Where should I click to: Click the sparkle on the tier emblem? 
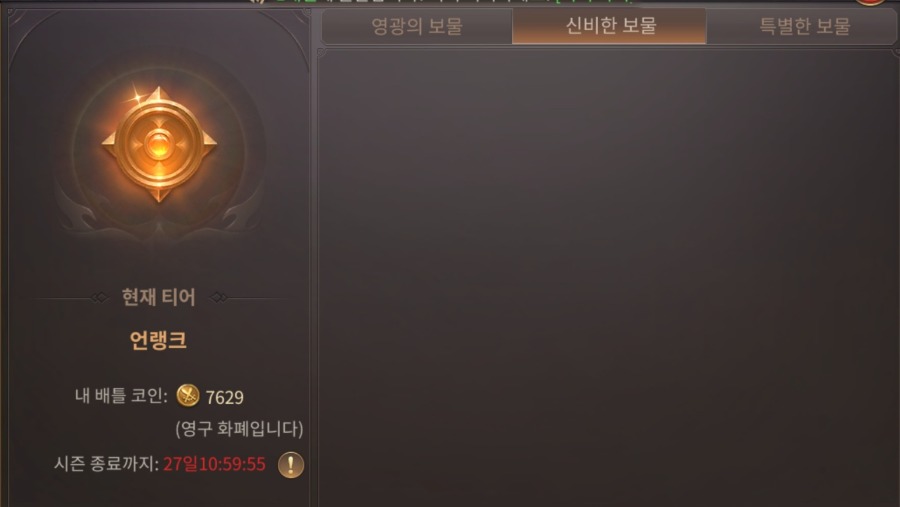click(136, 95)
